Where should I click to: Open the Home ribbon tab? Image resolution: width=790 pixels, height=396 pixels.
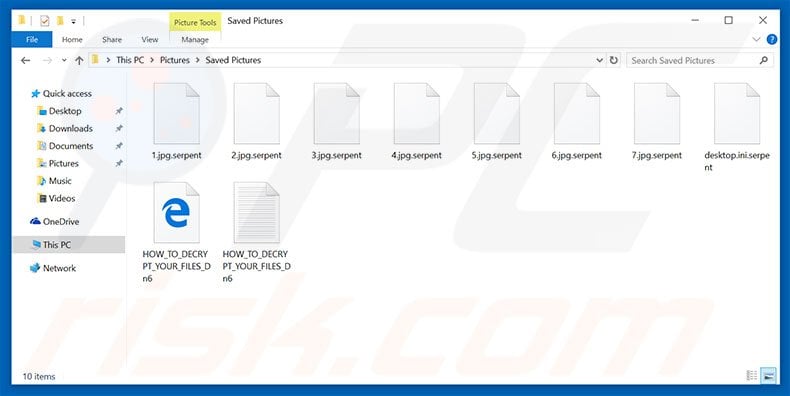coord(72,39)
